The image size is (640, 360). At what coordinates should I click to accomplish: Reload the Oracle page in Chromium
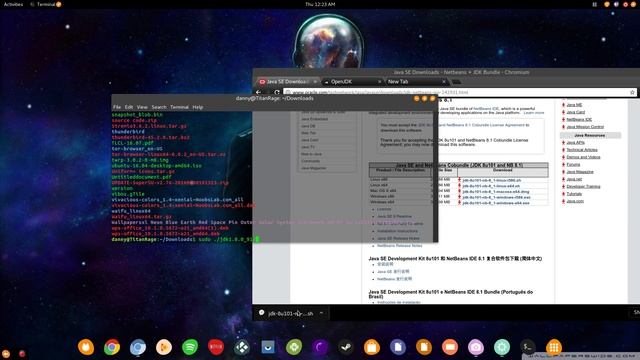click(277, 92)
